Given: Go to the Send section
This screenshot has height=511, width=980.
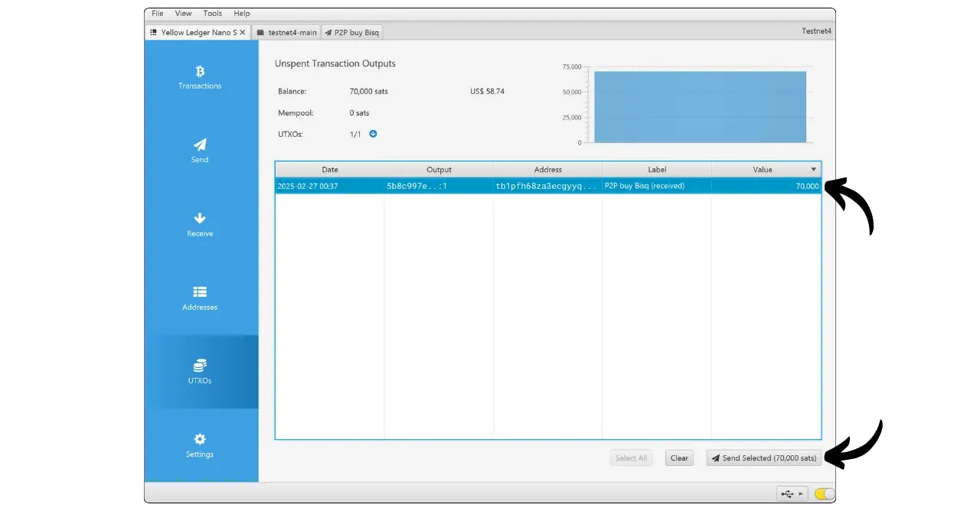Looking at the screenshot, I should 200,151.
